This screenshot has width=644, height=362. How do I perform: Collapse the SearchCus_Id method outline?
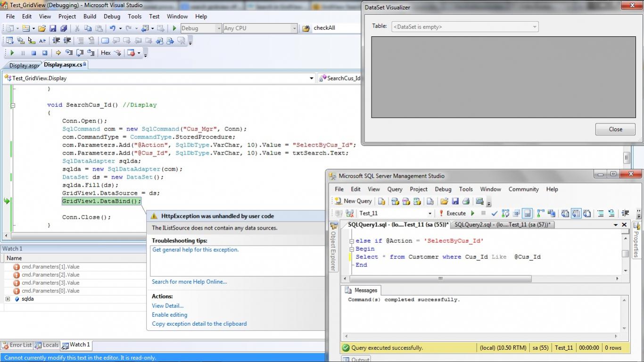pos(13,105)
